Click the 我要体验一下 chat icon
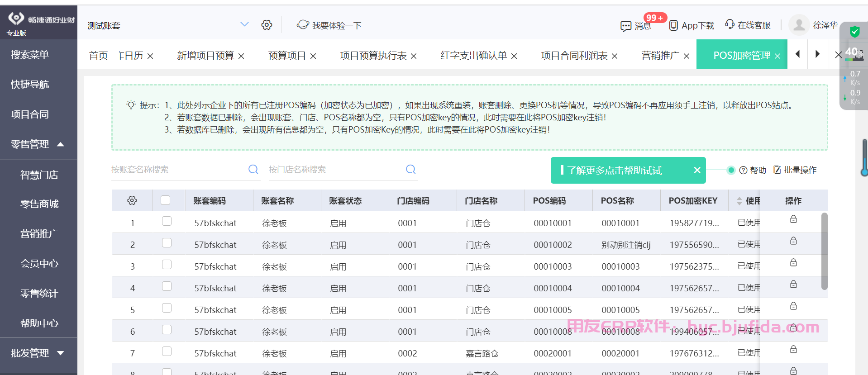The width and height of the screenshot is (868, 375). 303,24
